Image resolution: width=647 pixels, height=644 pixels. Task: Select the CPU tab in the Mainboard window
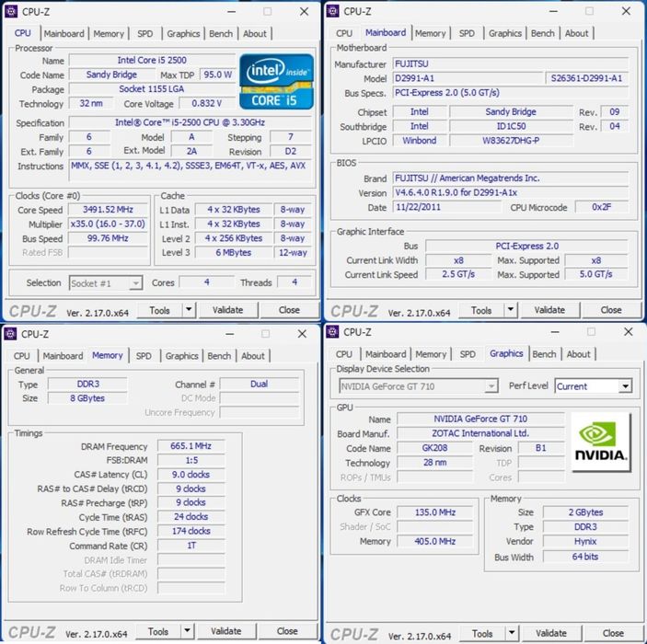tap(343, 33)
